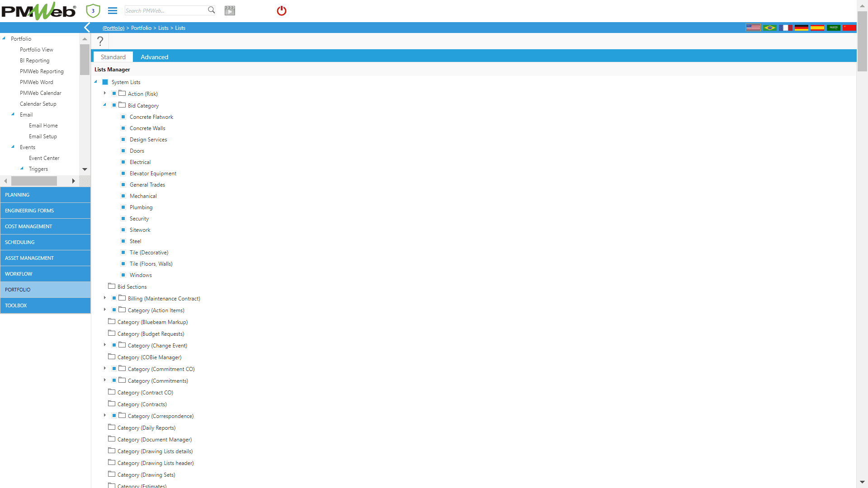Switch language to German flag
Viewport: 868px width, 488px height.
click(802, 28)
